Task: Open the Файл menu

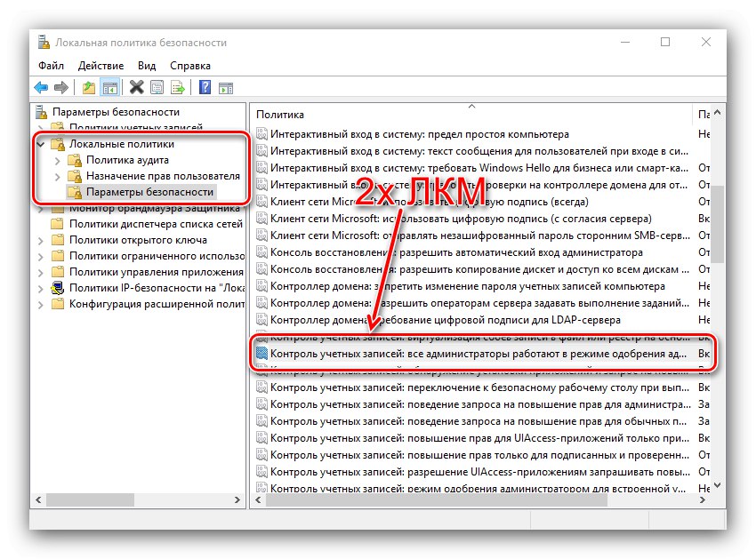Action: click(x=51, y=66)
